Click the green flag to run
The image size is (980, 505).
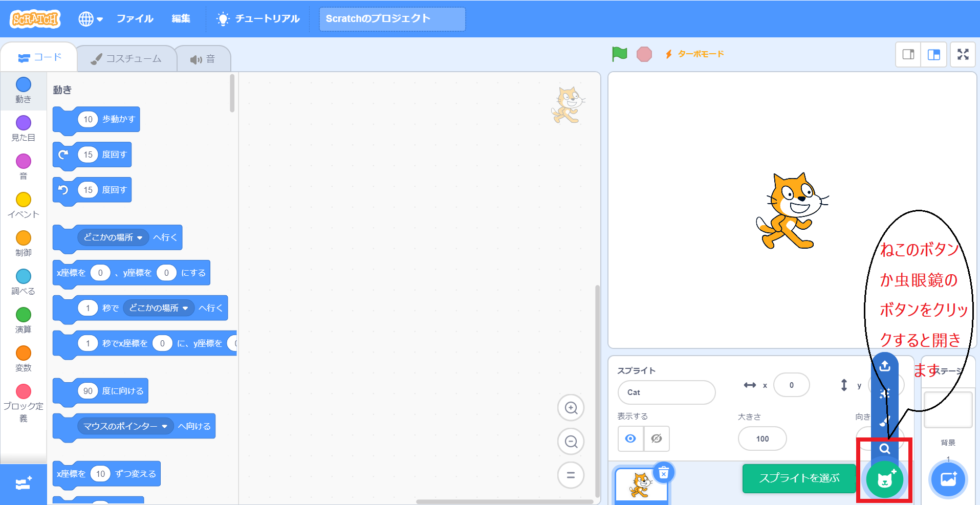pyautogui.click(x=619, y=54)
